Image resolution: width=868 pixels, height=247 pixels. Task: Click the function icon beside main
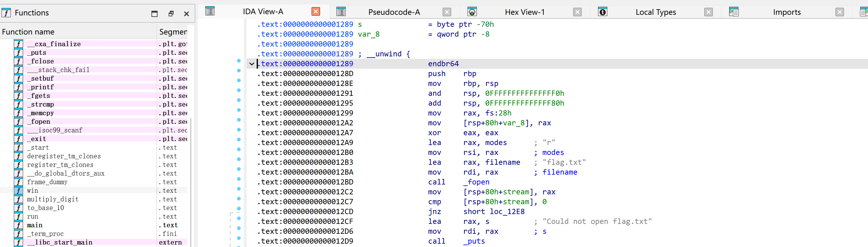(x=18, y=225)
